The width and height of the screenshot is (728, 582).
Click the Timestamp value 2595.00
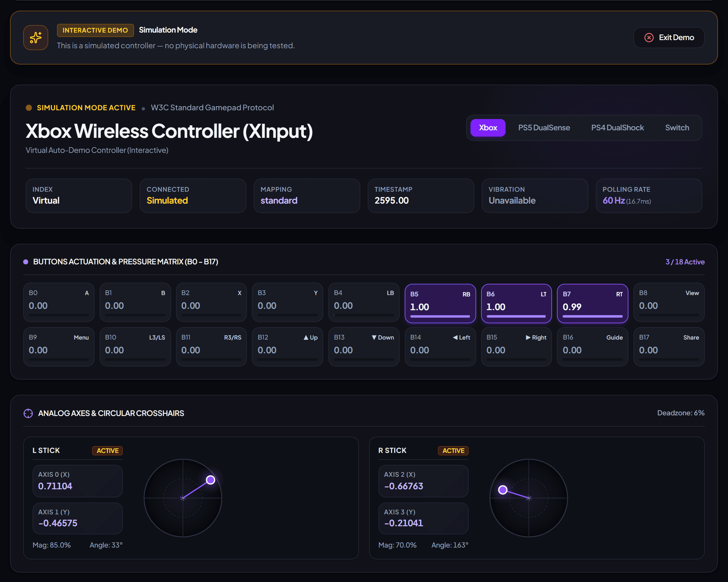click(391, 200)
